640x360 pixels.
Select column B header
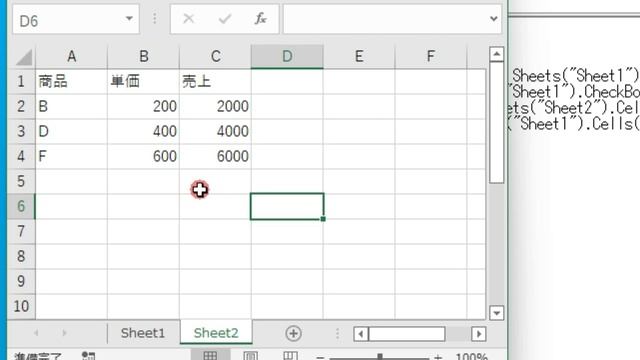click(x=143, y=56)
